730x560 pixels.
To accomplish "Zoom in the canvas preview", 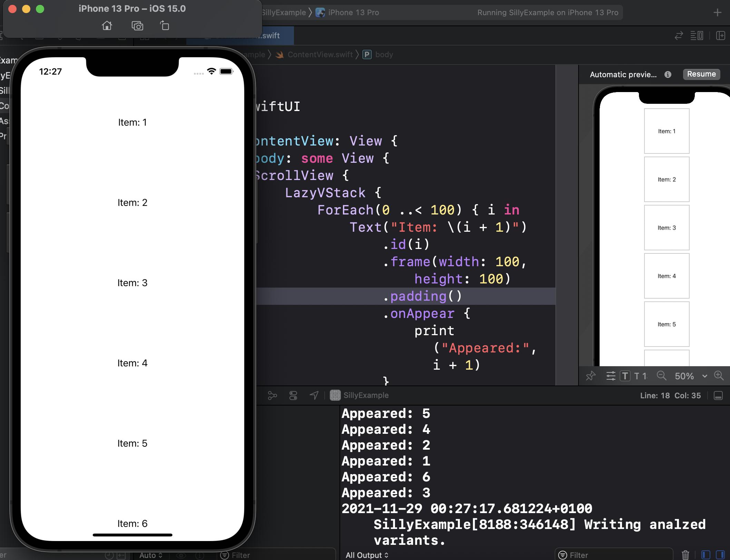I will point(719,376).
